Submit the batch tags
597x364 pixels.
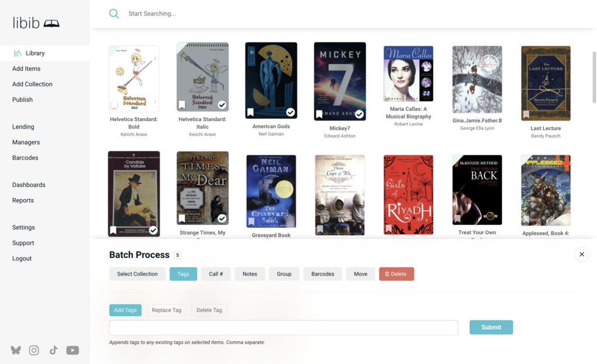click(x=491, y=327)
